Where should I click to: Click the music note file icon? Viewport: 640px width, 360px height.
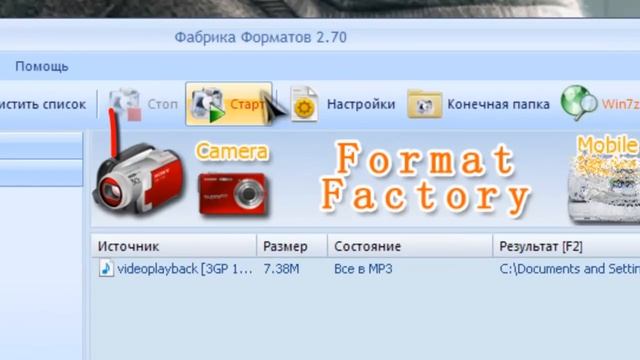pos(106,269)
